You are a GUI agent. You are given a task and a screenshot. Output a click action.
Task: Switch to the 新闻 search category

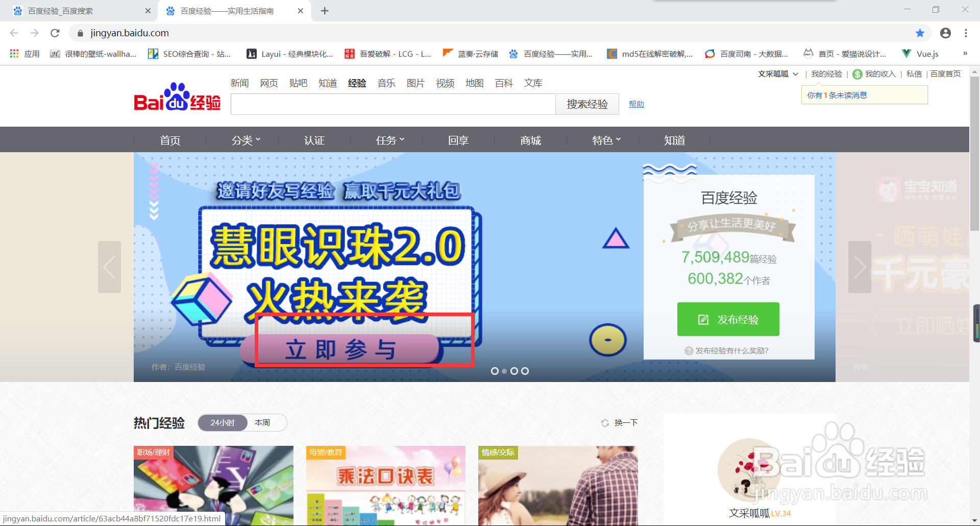click(x=239, y=83)
